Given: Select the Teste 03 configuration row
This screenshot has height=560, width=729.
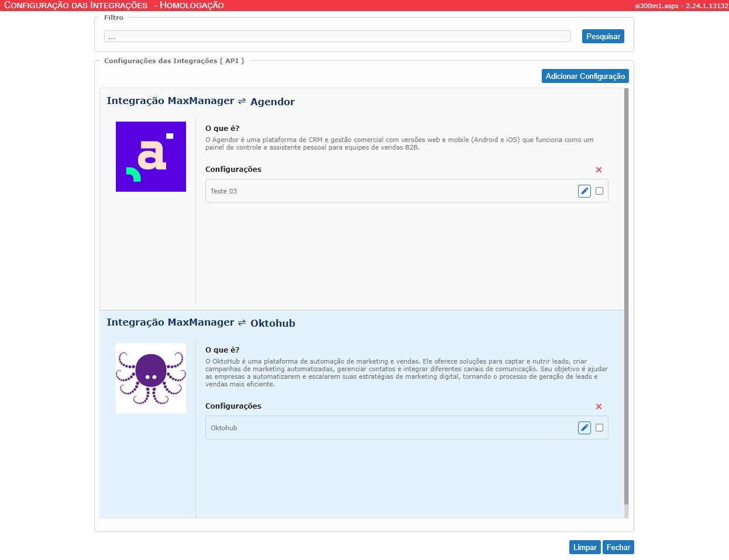Looking at the screenshot, I should coord(407,191).
